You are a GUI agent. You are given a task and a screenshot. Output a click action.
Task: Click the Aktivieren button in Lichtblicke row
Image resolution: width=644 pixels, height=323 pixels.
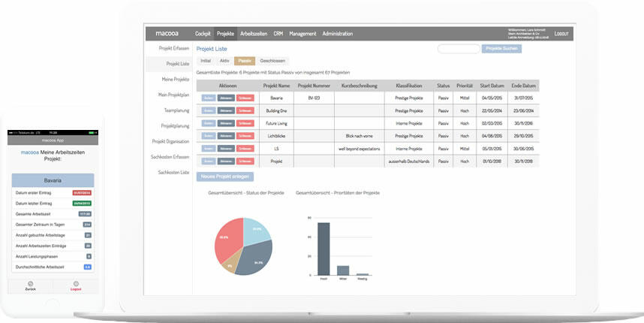click(226, 135)
